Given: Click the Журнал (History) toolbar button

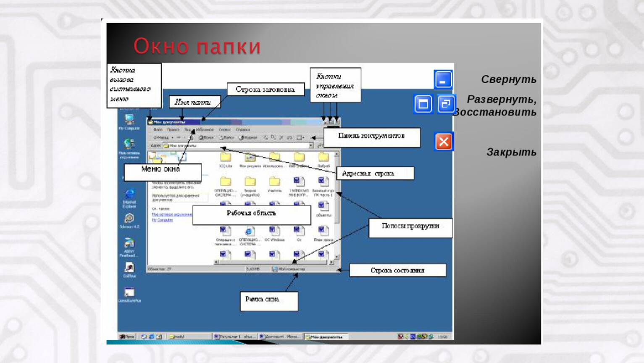Looking at the screenshot, I should tap(248, 137).
